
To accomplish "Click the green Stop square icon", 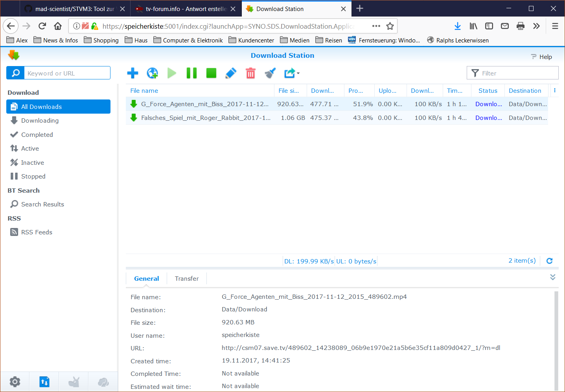I will point(211,73).
